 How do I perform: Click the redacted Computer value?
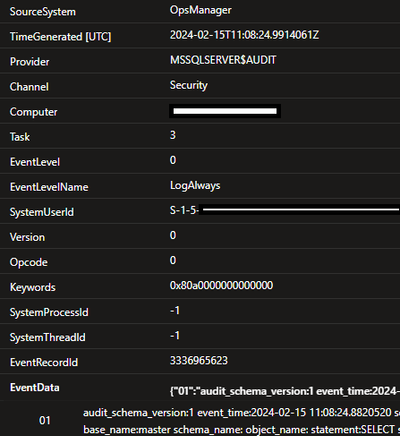[x=225, y=111]
